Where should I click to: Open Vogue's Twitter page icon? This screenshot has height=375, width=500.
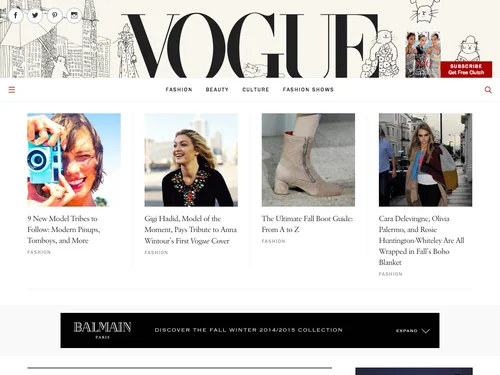click(35, 15)
